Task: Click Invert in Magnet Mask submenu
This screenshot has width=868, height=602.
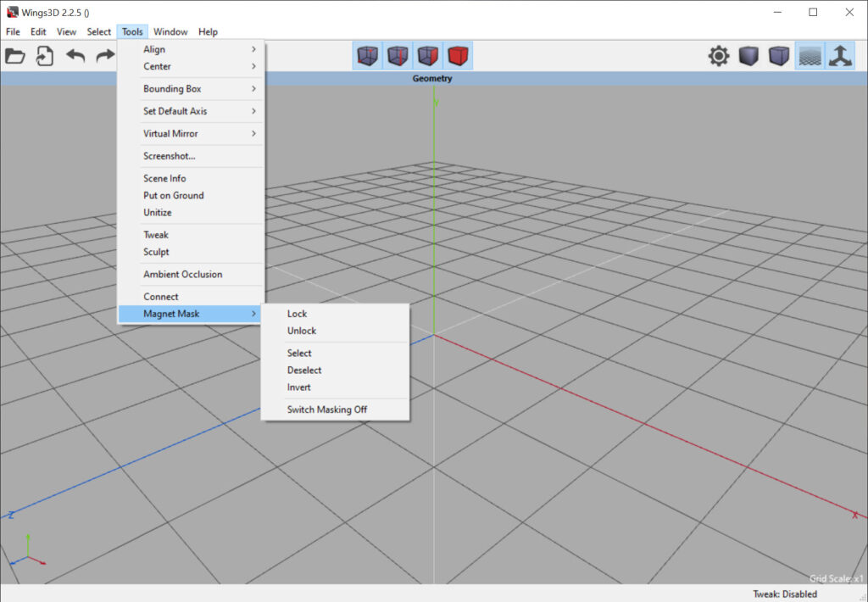Action: click(335, 387)
